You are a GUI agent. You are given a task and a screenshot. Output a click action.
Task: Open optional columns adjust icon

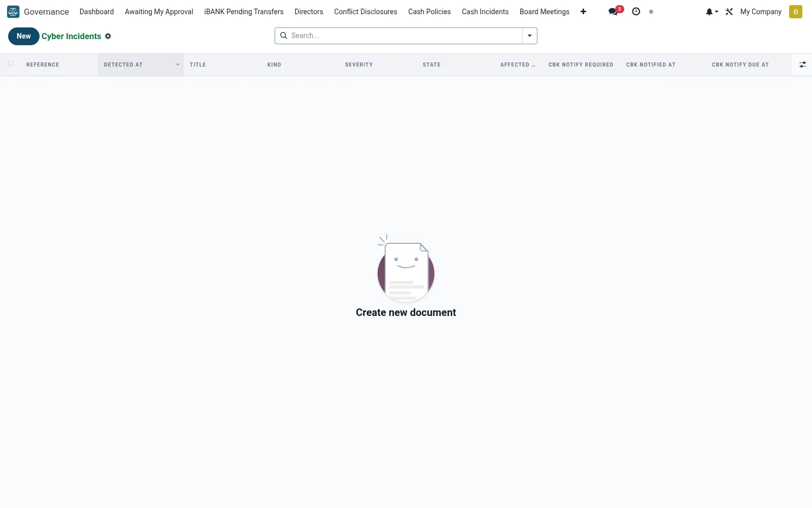click(x=802, y=65)
